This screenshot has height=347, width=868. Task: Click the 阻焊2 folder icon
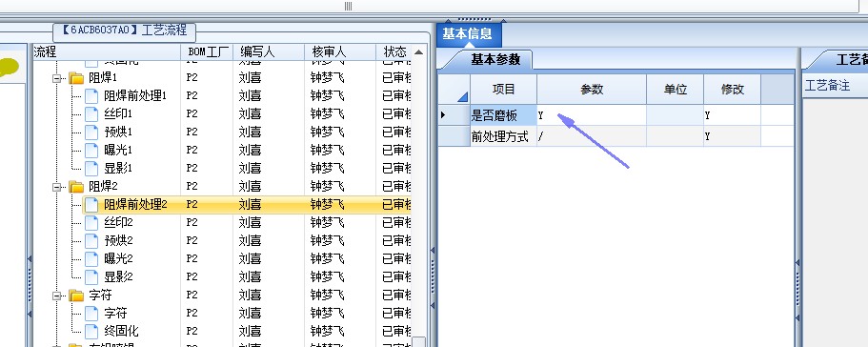76,187
